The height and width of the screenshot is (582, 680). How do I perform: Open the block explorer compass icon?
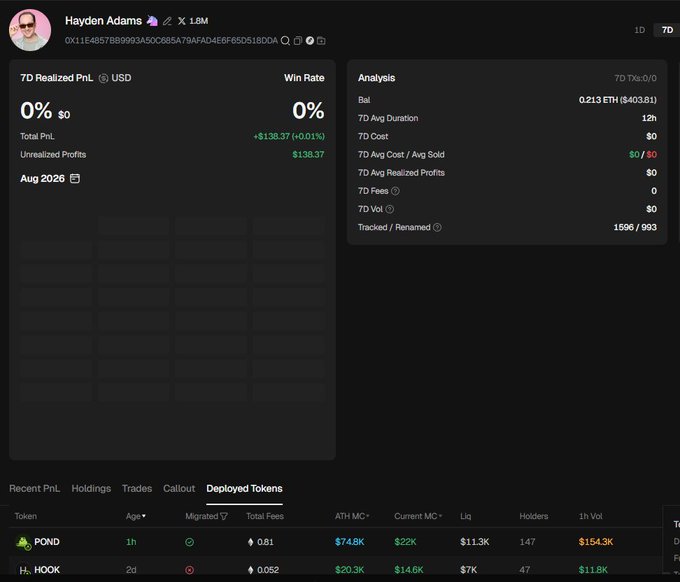click(x=310, y=40)
